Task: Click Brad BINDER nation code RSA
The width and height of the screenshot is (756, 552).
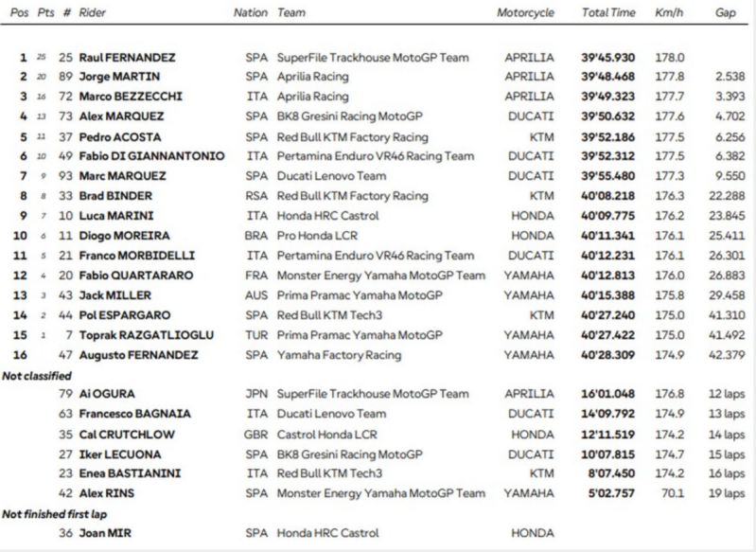Action: (256, 196)
